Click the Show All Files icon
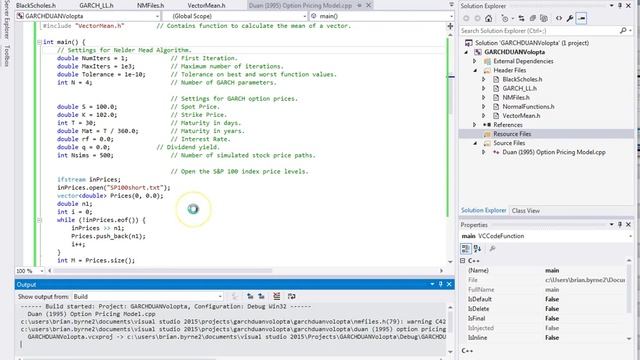This screenshot has width=640, height=360. (x=544, y=18)
